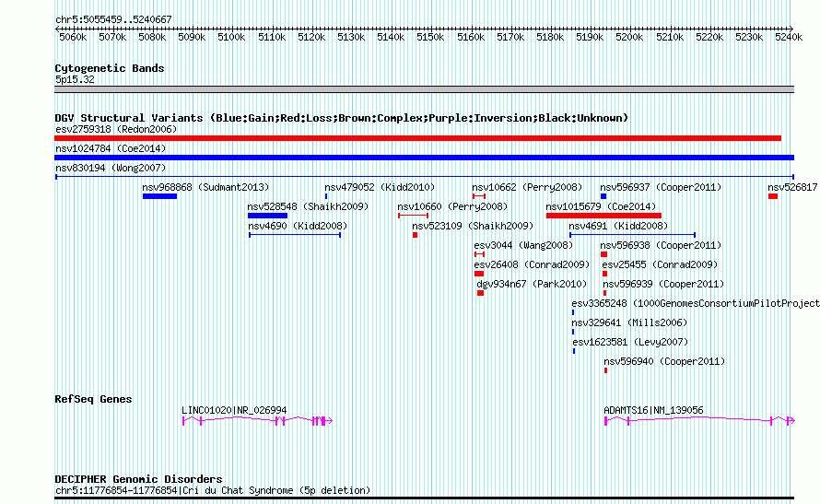Click the gray 5p15.32 cytoband bar

tap(424, 90)
